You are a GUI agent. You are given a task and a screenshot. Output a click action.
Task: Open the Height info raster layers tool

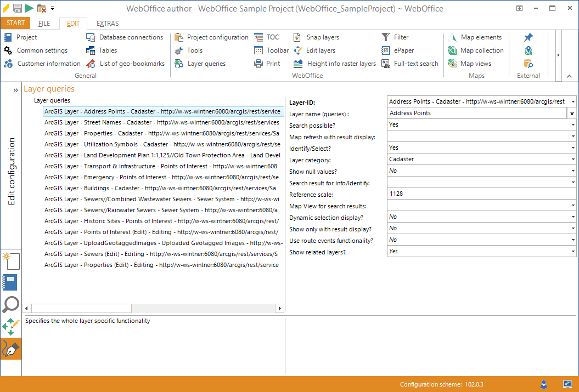click(336, 63)
